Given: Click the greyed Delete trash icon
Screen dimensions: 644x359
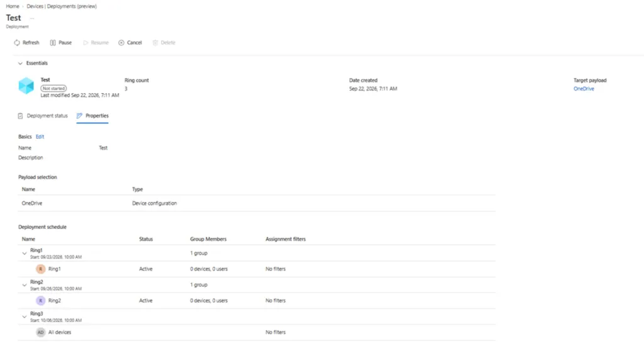Looking at the screenshot, I should coord(155,43).
